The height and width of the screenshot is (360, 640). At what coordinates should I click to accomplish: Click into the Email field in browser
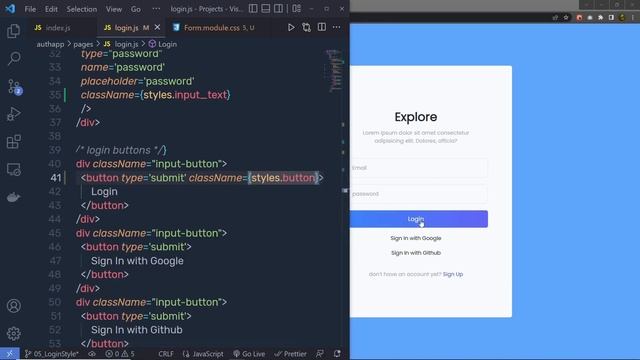click(419, 168)
